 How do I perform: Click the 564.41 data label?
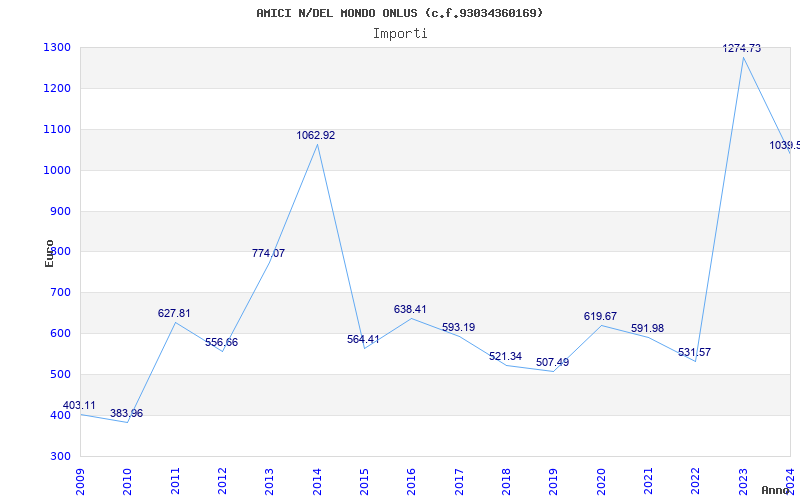(x=363, y=339)
